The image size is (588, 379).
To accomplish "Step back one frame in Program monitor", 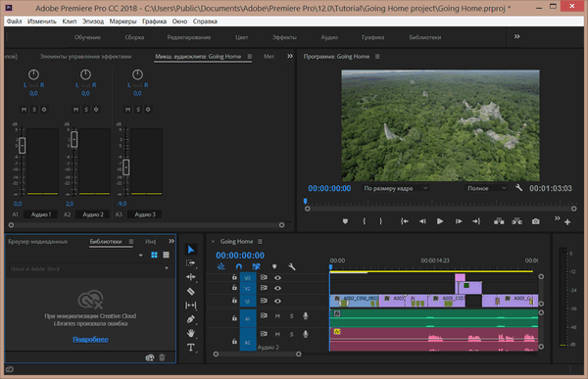I will pos(422,221).
